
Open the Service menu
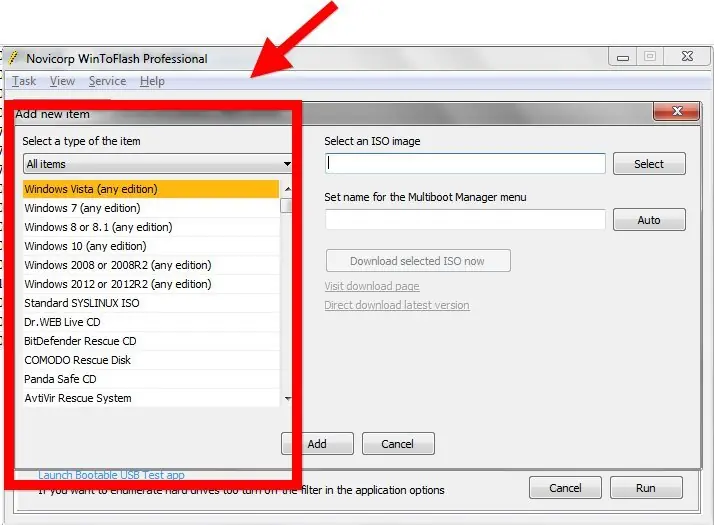(107, 81)
